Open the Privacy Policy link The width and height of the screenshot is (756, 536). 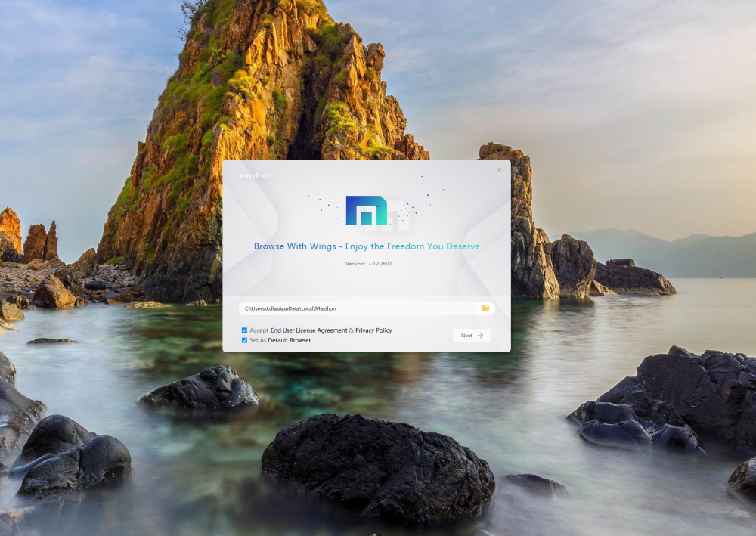coord(373,330)
